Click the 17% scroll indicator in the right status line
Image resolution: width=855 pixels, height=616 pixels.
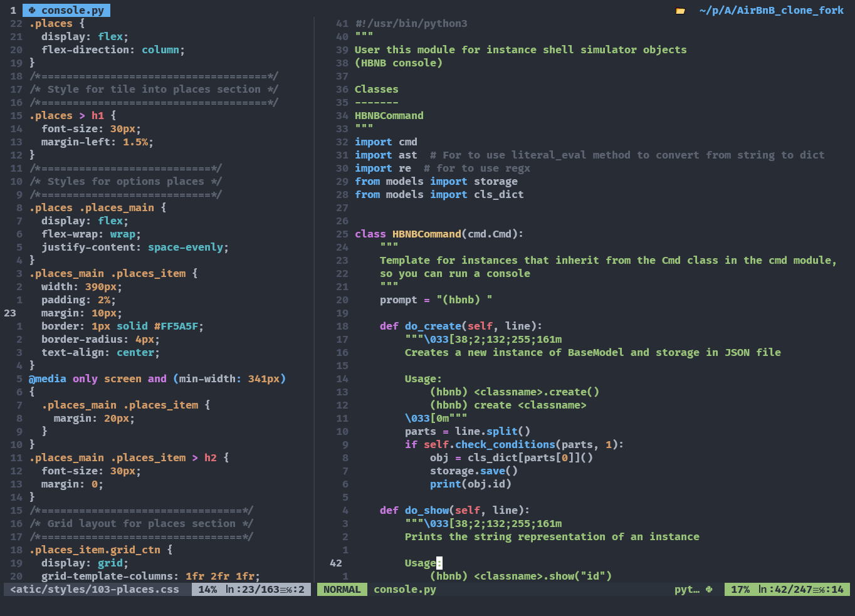[740, 590]
